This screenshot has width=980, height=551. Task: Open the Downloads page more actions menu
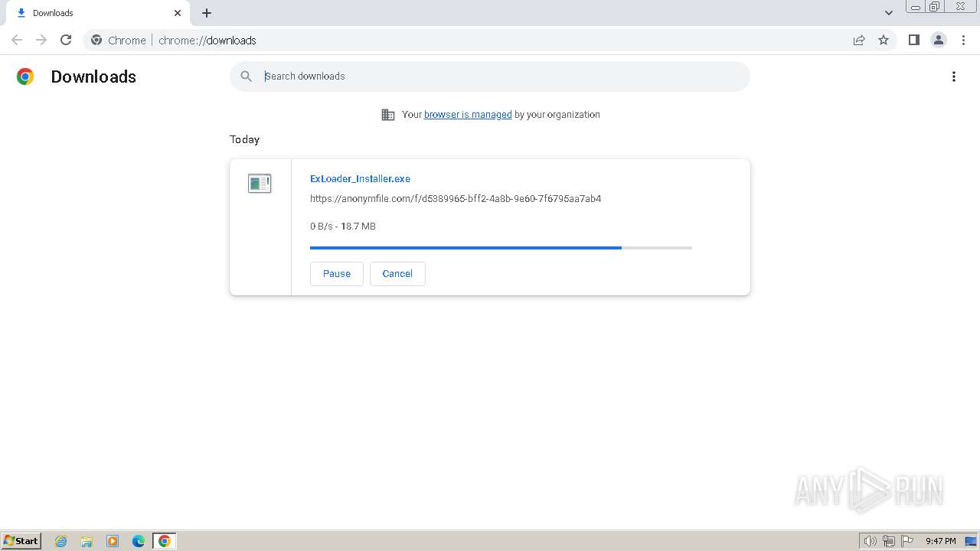click(x=953, y=77)
